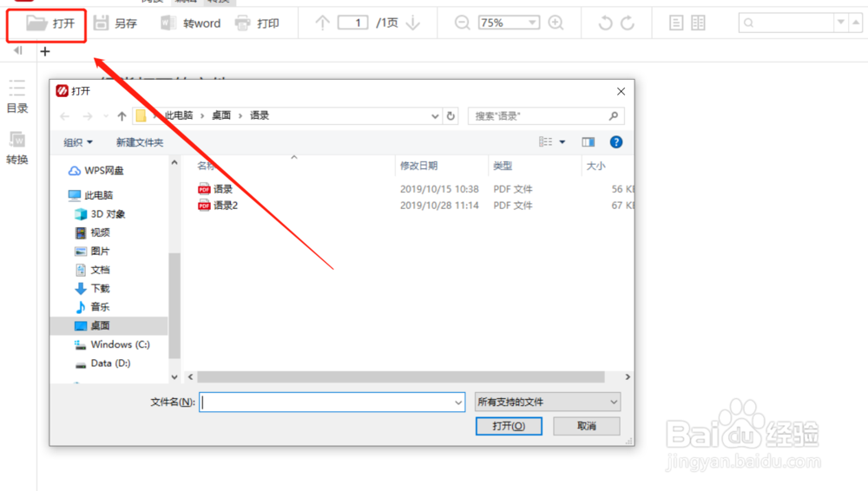Open the search options dropdown arrow
Screen dimensions: 868x491
[841, 23]
